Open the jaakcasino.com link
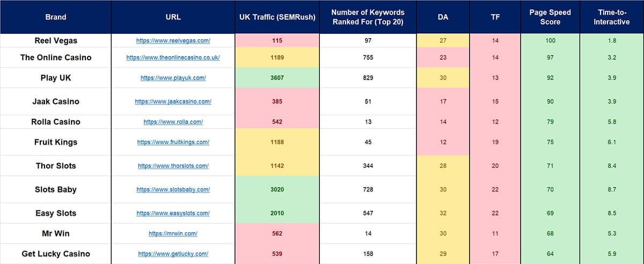This screenshot has width=644, height=264. [173, 102]
